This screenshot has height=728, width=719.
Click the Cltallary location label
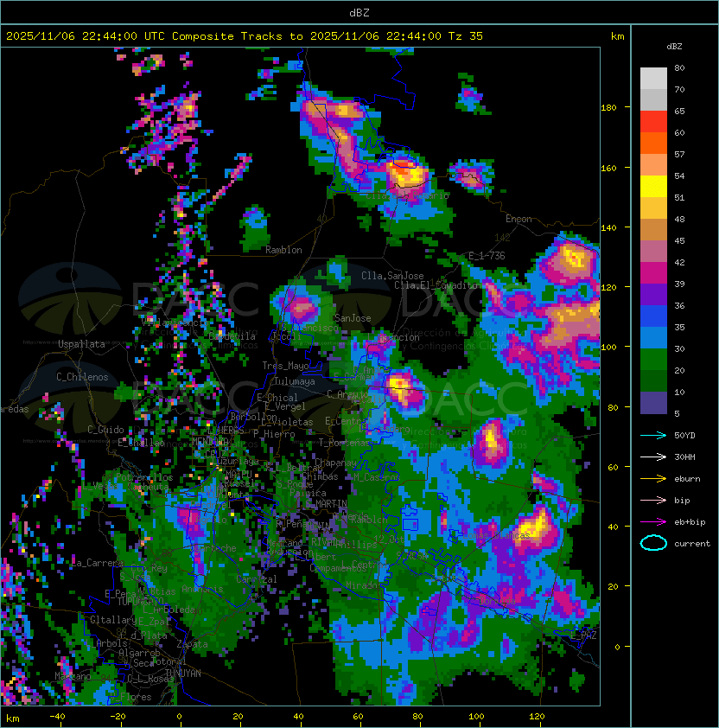[x=113, y=620]
